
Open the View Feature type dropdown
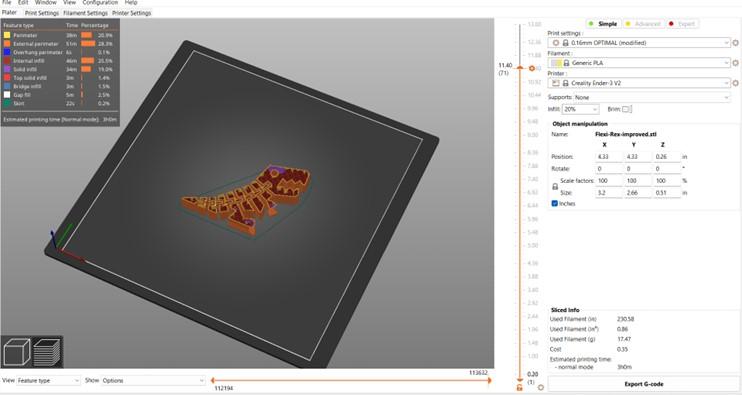(49, 380)
